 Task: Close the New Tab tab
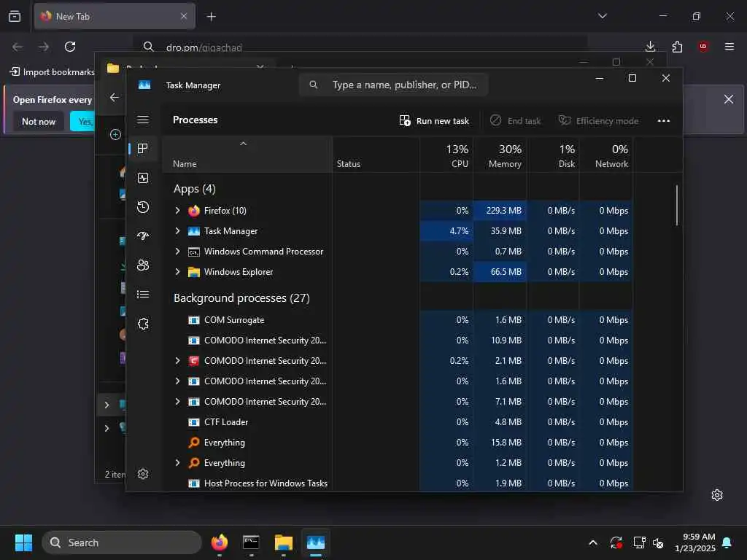pos(184,16)
